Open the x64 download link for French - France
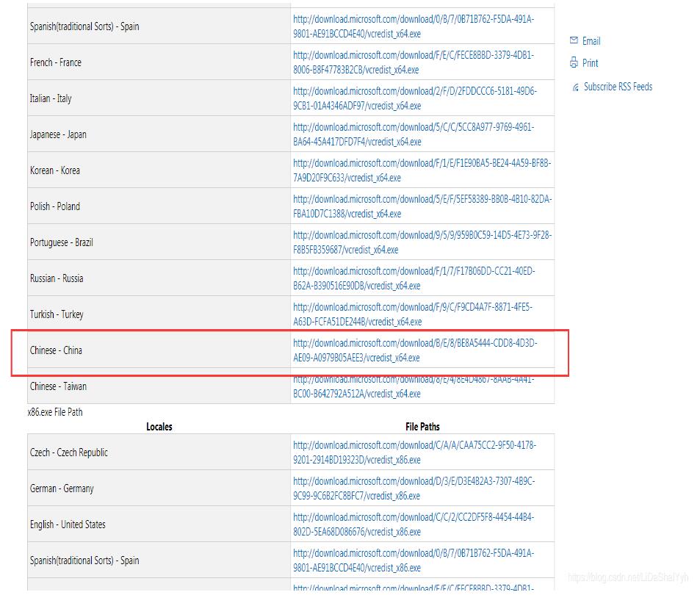The height and width of the screenshot is (595, 700). pos(414,62)
